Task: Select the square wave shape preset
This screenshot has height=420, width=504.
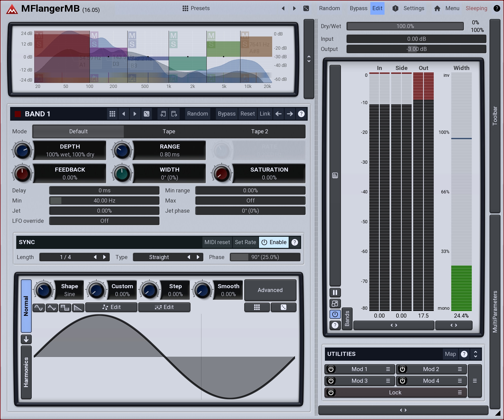Action: (x=65, y=308)
